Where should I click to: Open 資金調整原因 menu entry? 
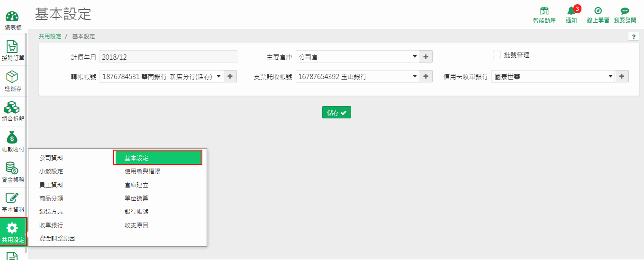pos(57,239)
